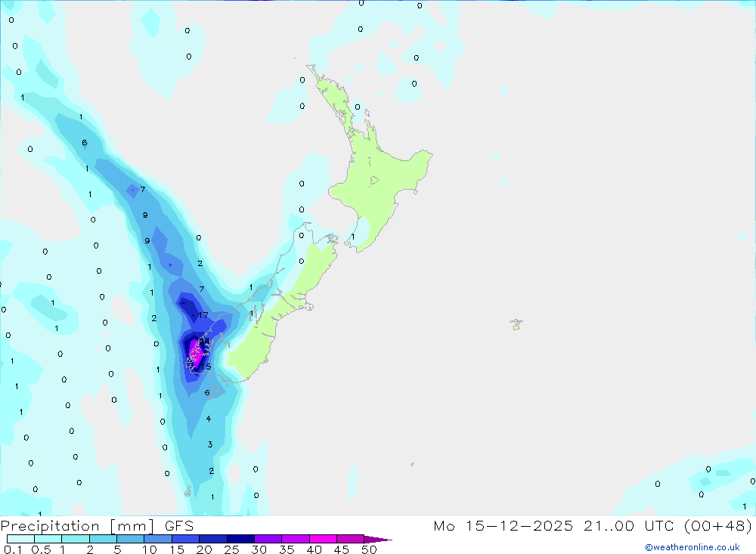The width and height of the screenshot is (756, 554).
Task: Choose the 30–35 mm violet legend segment
Action: 268,539
